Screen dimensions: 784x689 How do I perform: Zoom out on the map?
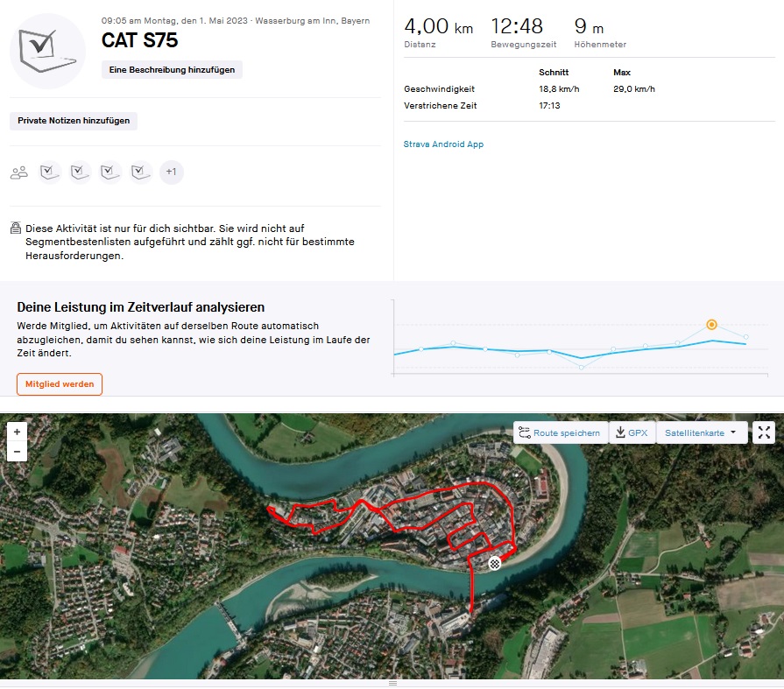pos(17,452)
